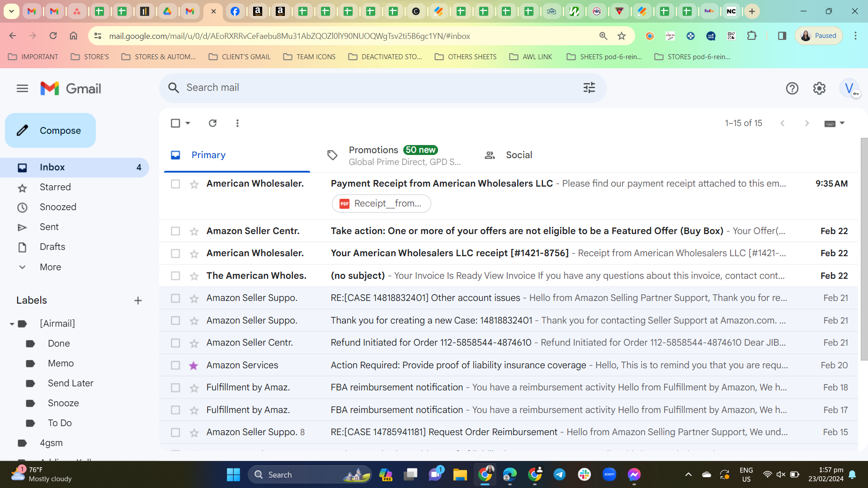Image resolution: width=868 pixels, height=488 pixels.
Task: Open Gmail main menu hamburger icon
Action: pos(22,89)
